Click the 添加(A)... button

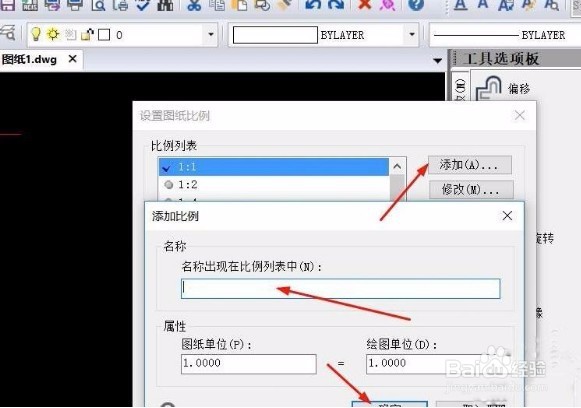(469, 165)
